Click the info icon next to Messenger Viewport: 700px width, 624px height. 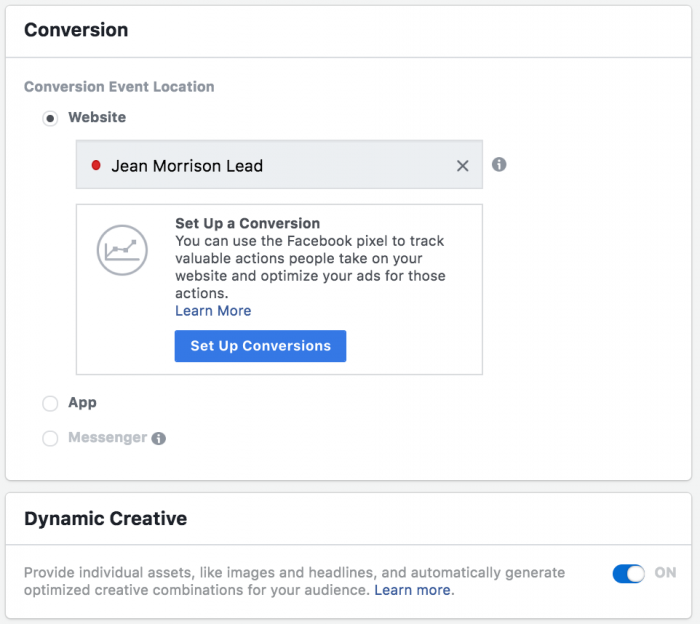tap(158, 438)
